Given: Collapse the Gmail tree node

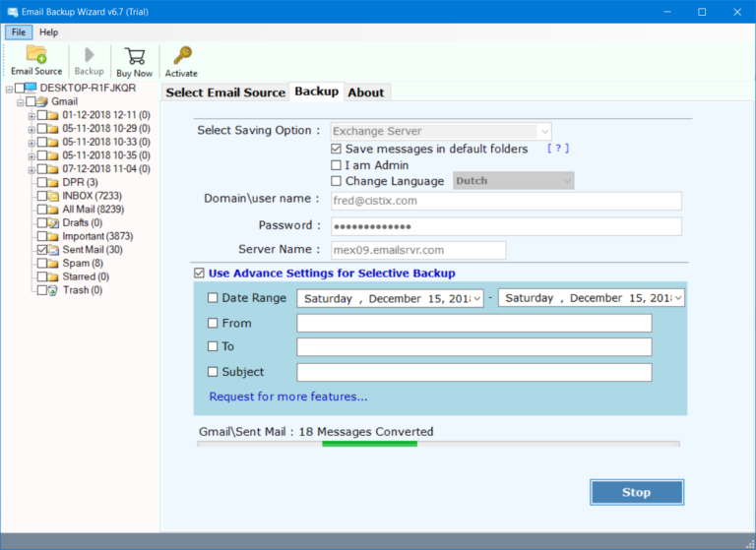Looking at the screenshot, I should pyautogui.click(x=20, y=101).
